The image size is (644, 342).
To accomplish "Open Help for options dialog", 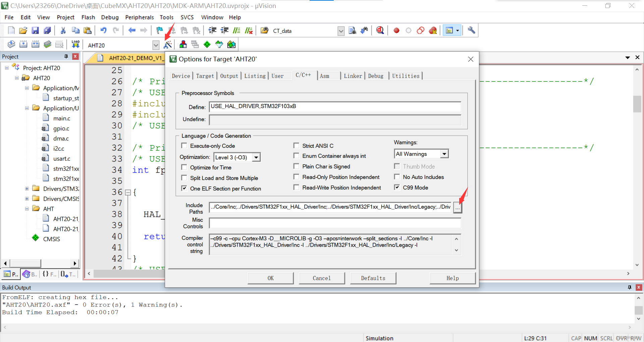I will click(x=452, y=278).
